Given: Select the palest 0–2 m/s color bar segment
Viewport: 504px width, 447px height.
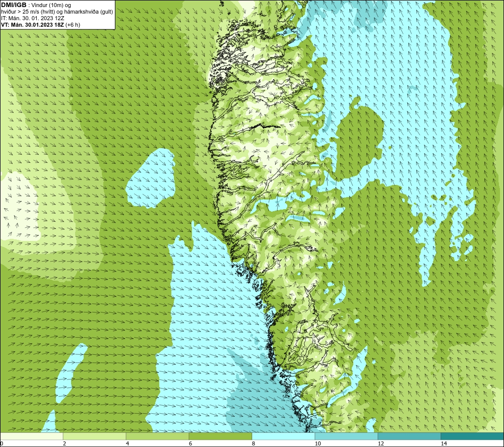Looking at the screenshot, I should pos(31,436).
